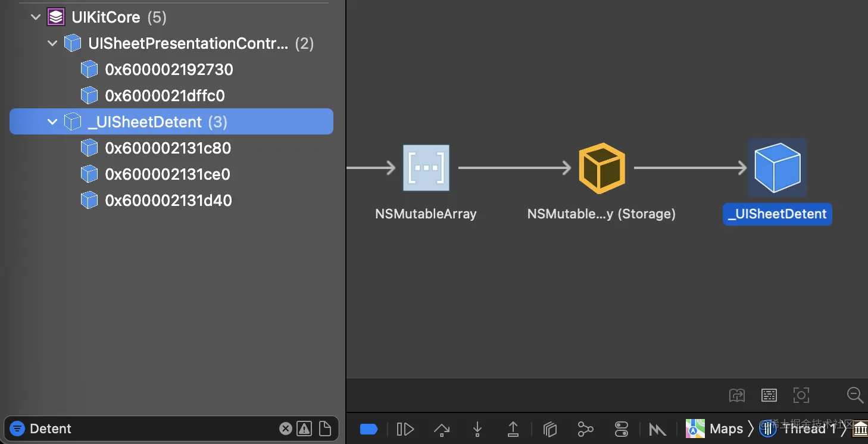The width and height of the screenshot is (868, 444).
Task: Click the NSMutableArray node icon in graph
Action: pos(426,168)
